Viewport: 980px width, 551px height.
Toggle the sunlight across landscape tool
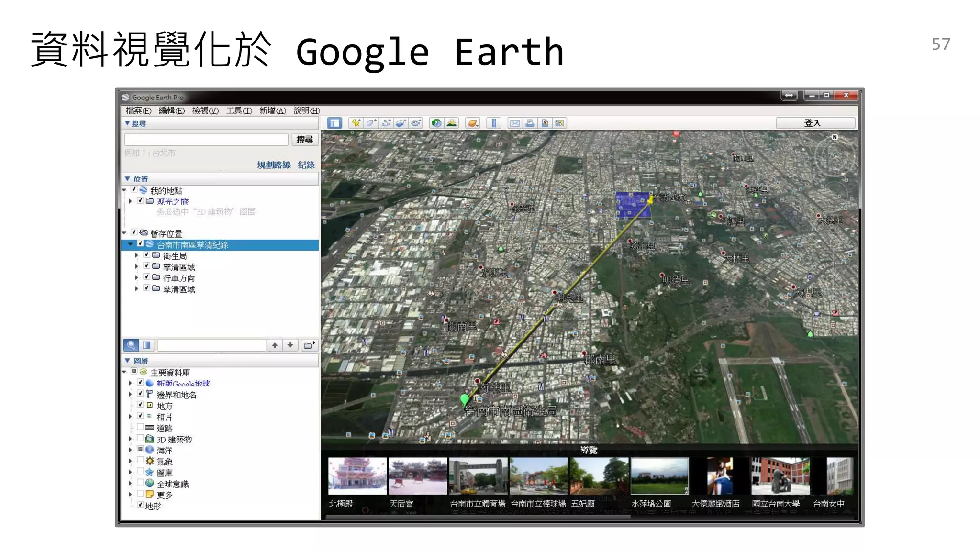(452, 123)
